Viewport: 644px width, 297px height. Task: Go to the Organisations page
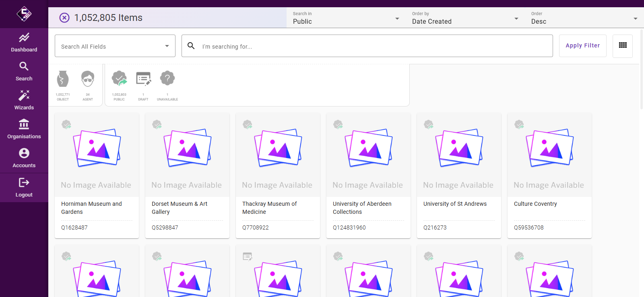tap(24, 129)
